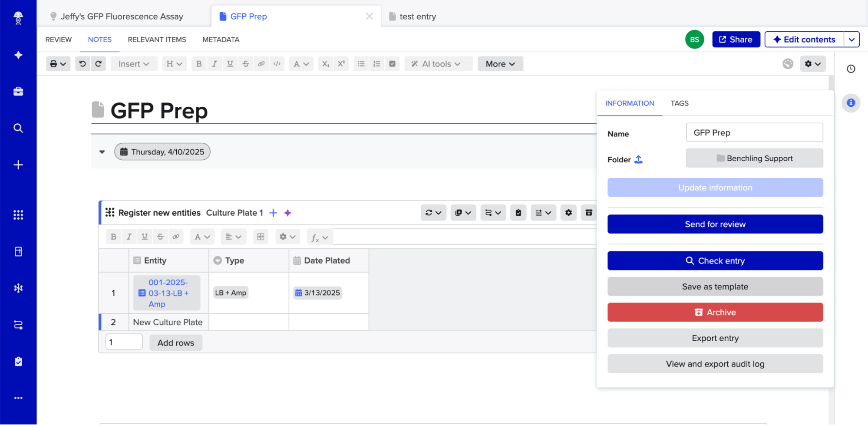
Task: Open the version history clock icon
Action: (851, 69)
